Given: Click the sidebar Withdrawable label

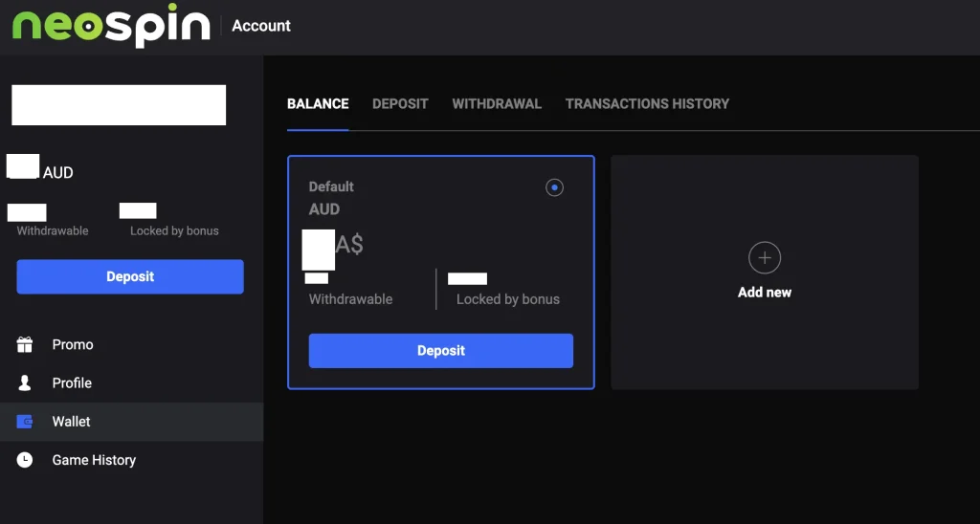Looking at the screenshot, I should 53,230.
